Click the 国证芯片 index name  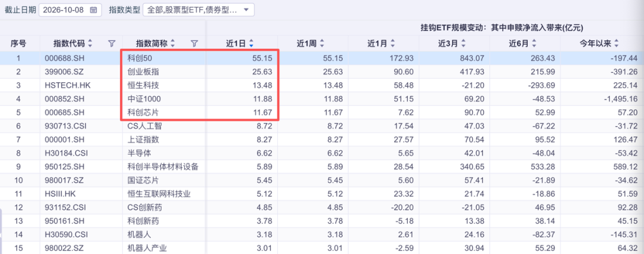pos(143,180)
